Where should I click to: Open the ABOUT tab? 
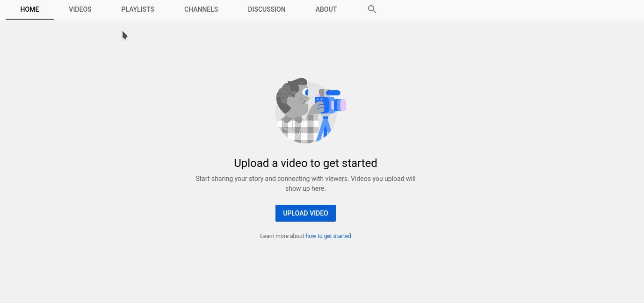click(326, 9)
